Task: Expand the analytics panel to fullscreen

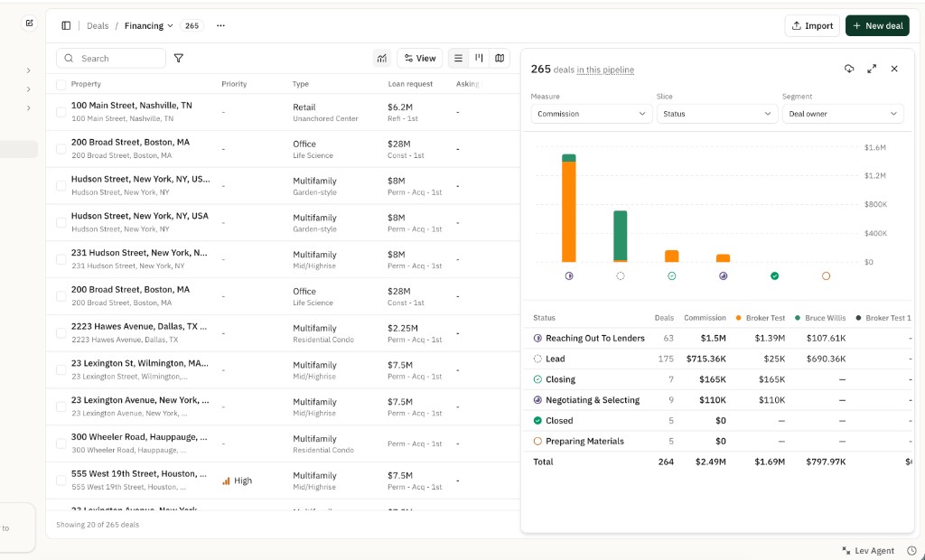Action: [x=872, y=69]
